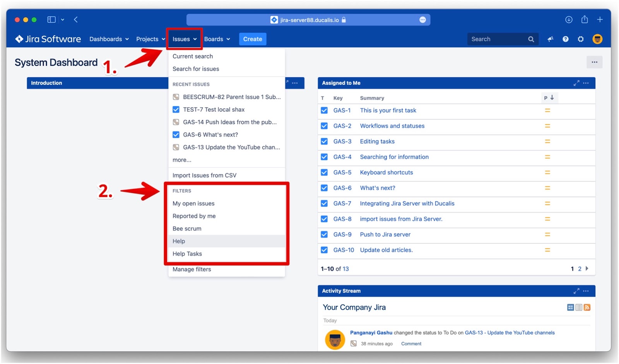This screenshot has width=619, height=364.
Task: Open Assigned to Me gadget options menu
Action: [586, 83]
